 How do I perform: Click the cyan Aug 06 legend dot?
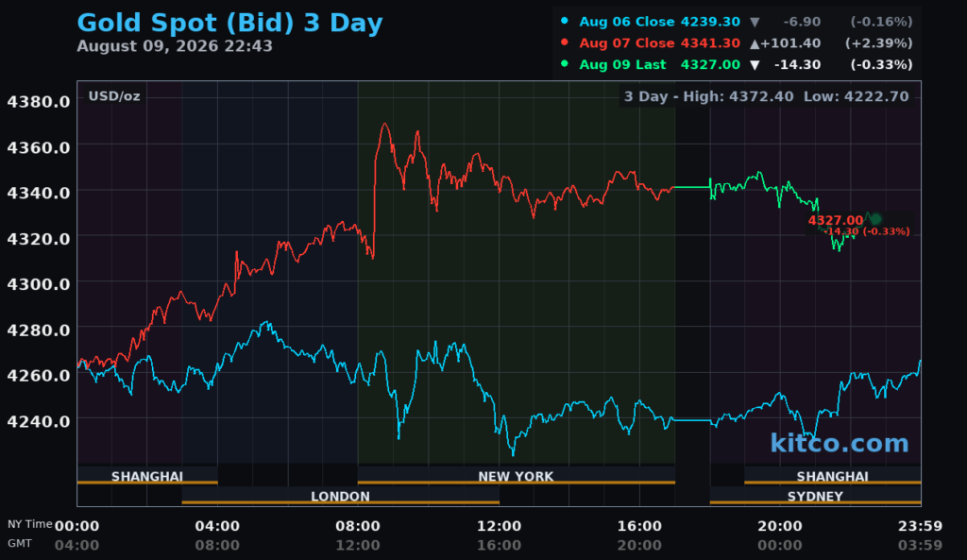click(565, 21)
